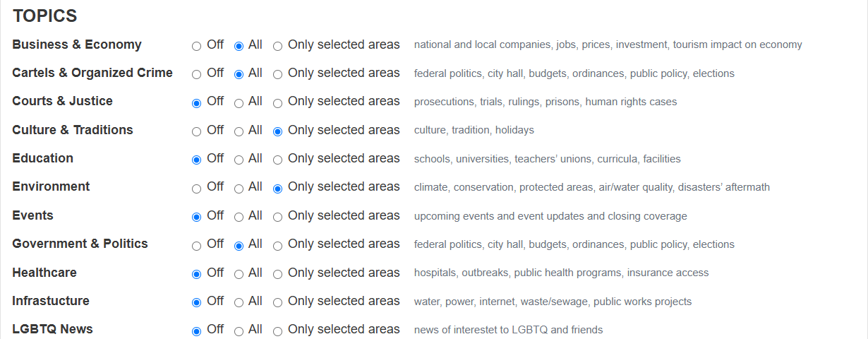Select All for Infrastucture topic

tap(239, 302)
